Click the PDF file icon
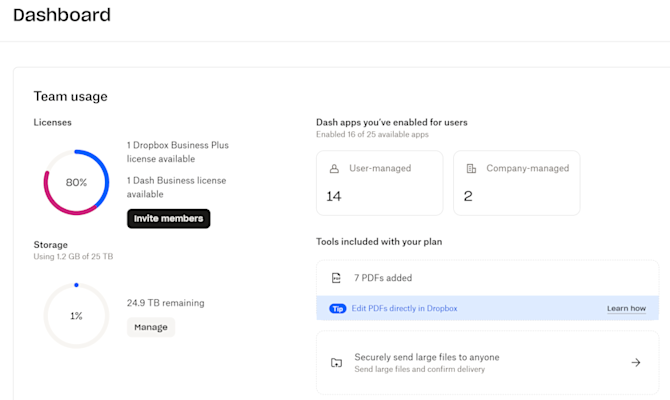The width and height of the screenshot is (670, 400). pos(336,278)
